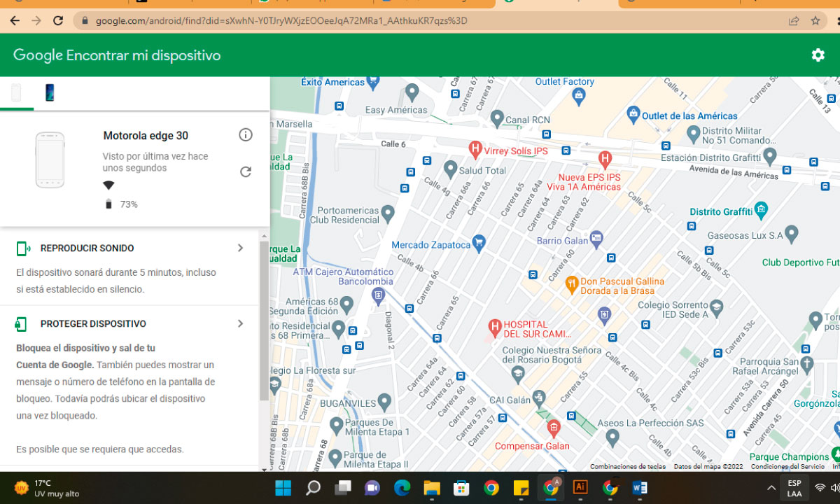Bookmark this page with the star
Viewport: 840px width, 504px height.
click(x=815, y=21)
